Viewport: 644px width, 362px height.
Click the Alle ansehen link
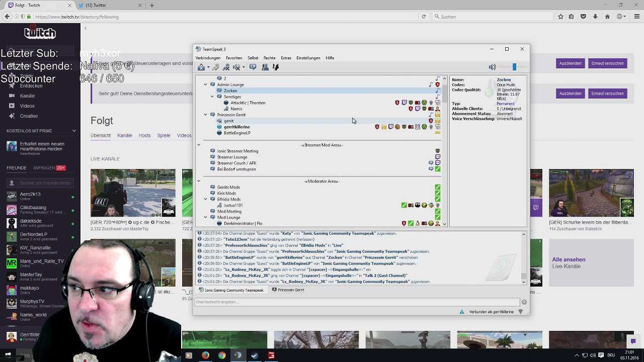[x=569, y=259]
